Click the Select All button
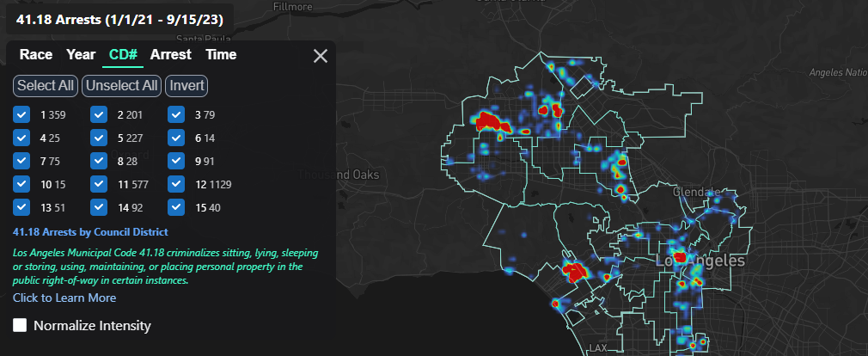The height and width of the screenshot is (356, 868). tap(46, 85)
